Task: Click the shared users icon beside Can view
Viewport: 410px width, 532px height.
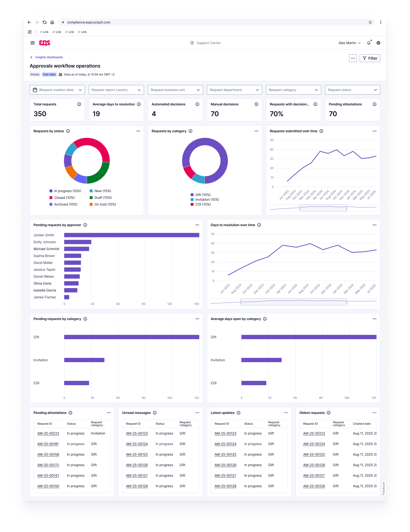Action: (x=60, y=74)
